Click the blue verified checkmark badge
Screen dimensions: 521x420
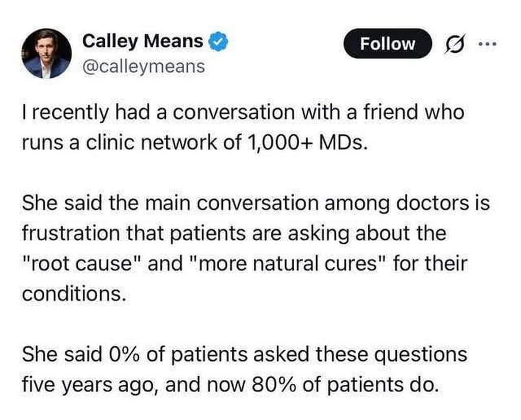(218, 42)
